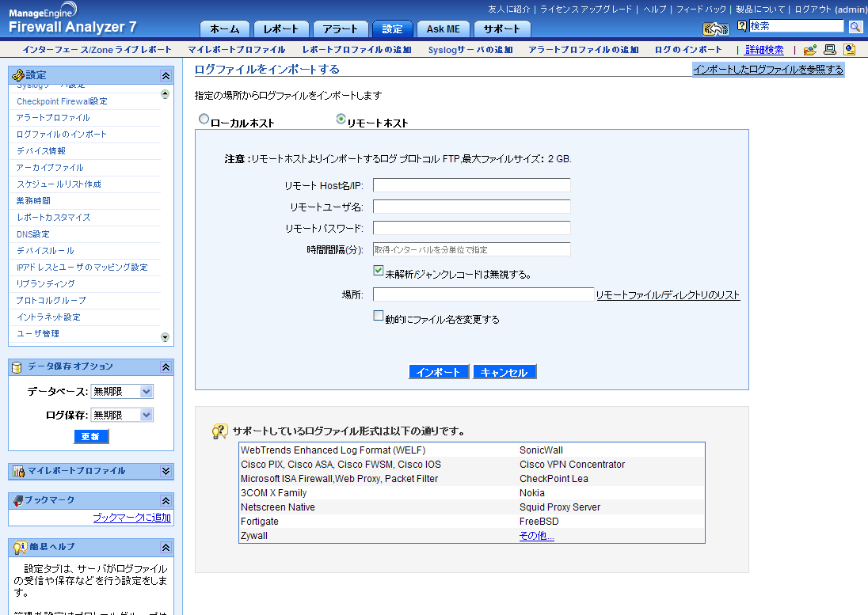This screenshot has width=868, height=615.
Task: Open インポートしたログファイルを参照する link
Action: (768, 70)
